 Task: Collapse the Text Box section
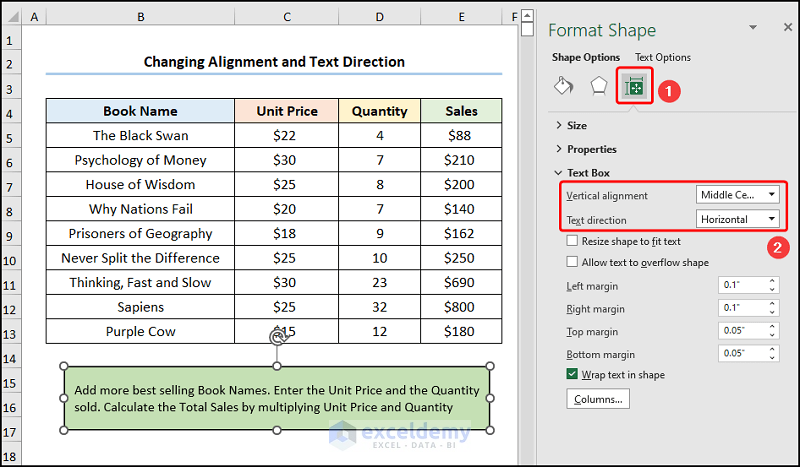583,173
